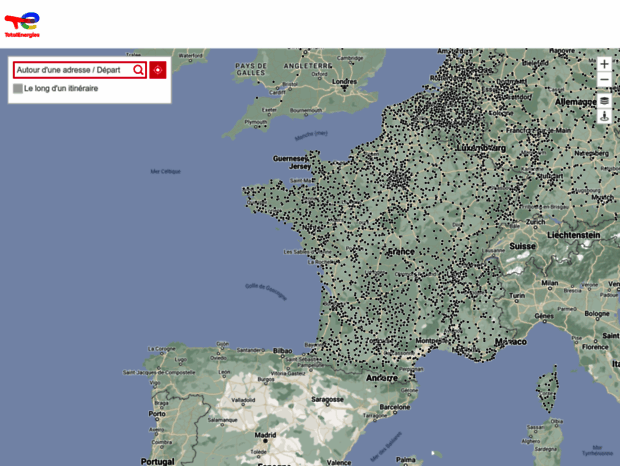Click the 'Le long d'un itinéraire' label text
This screenshot has width=620, height=466.
pos(61,89)
